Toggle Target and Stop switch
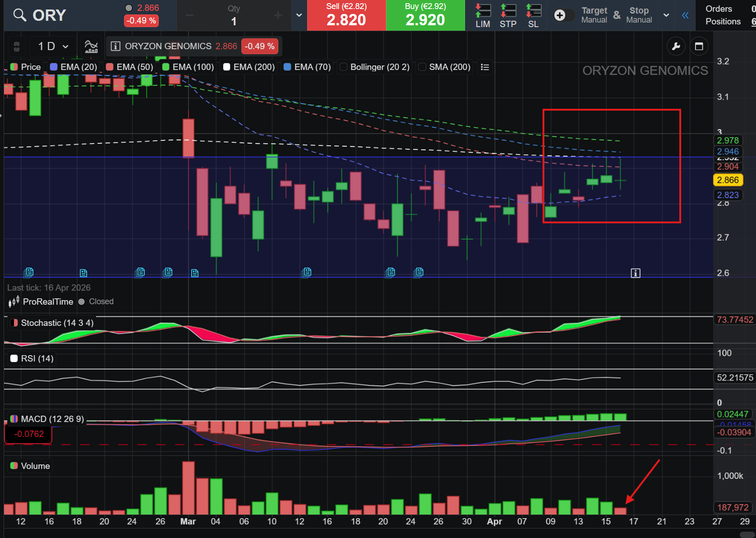756x538 pixels. [563, 15]
